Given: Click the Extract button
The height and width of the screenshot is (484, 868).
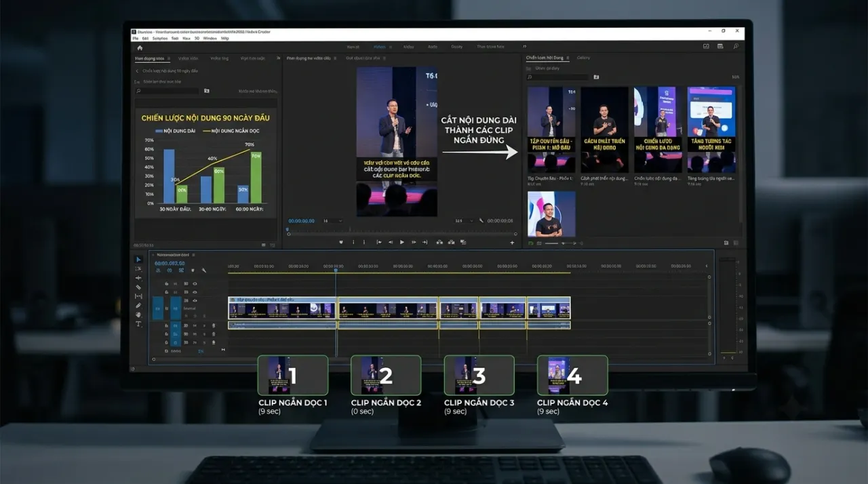Looking at the screenshot, I should coord(451,242).
